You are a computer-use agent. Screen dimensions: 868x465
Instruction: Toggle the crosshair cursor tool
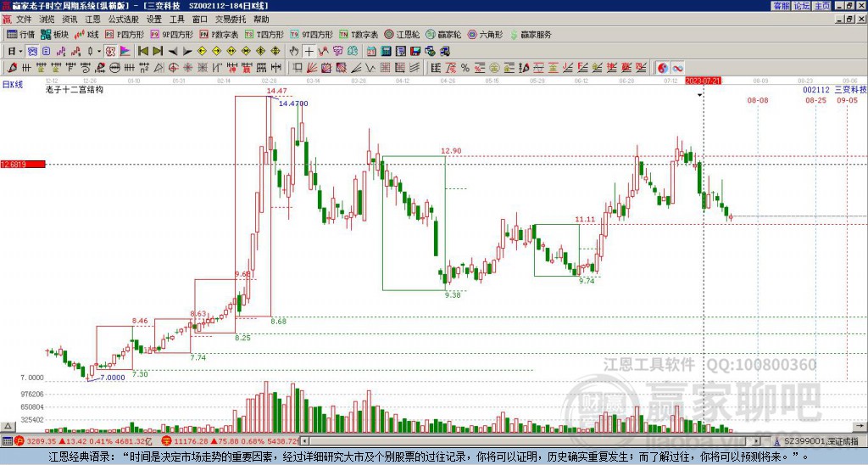309,51
